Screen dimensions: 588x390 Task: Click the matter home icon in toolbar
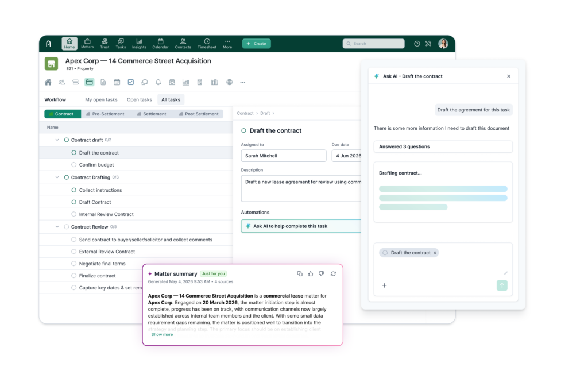pos(48,82)
